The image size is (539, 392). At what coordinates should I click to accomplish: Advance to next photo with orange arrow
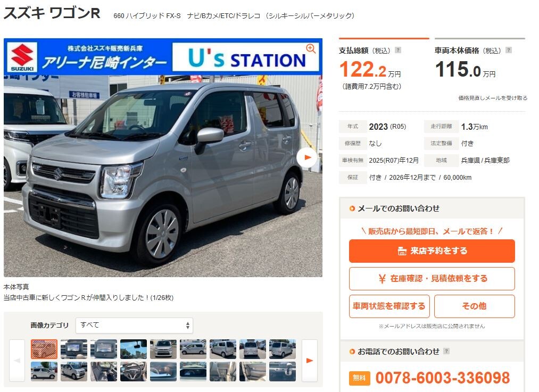click(x=307, y=157)
